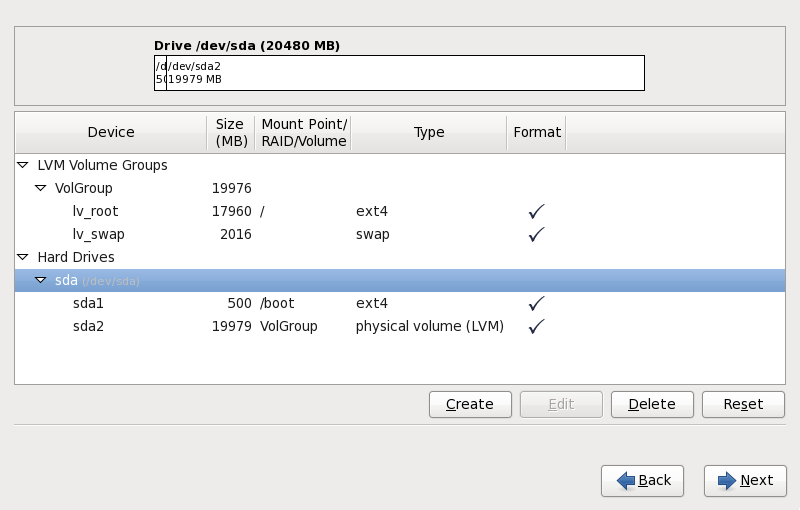Image resolution: width=800 pixels, height=510 pixels.
Task: Select the sda1 partition row
Action: (90, 303)
